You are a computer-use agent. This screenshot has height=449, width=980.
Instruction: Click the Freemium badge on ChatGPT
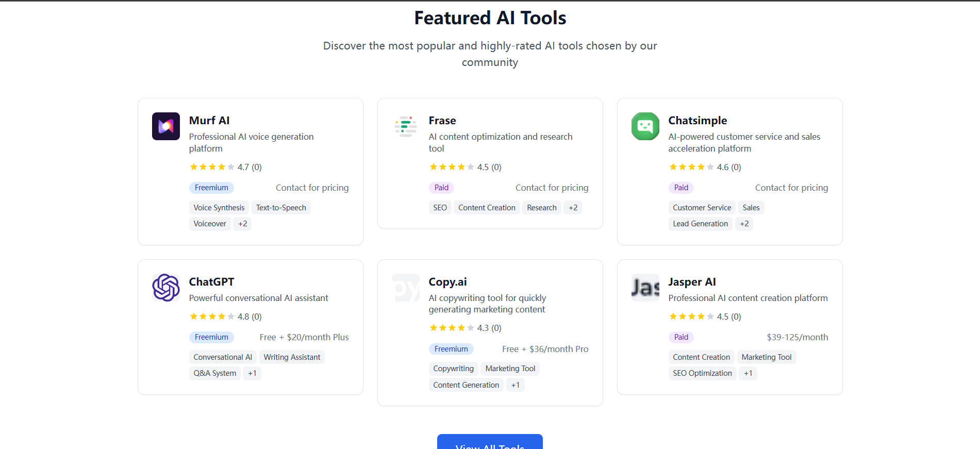[x=211, y=337]
